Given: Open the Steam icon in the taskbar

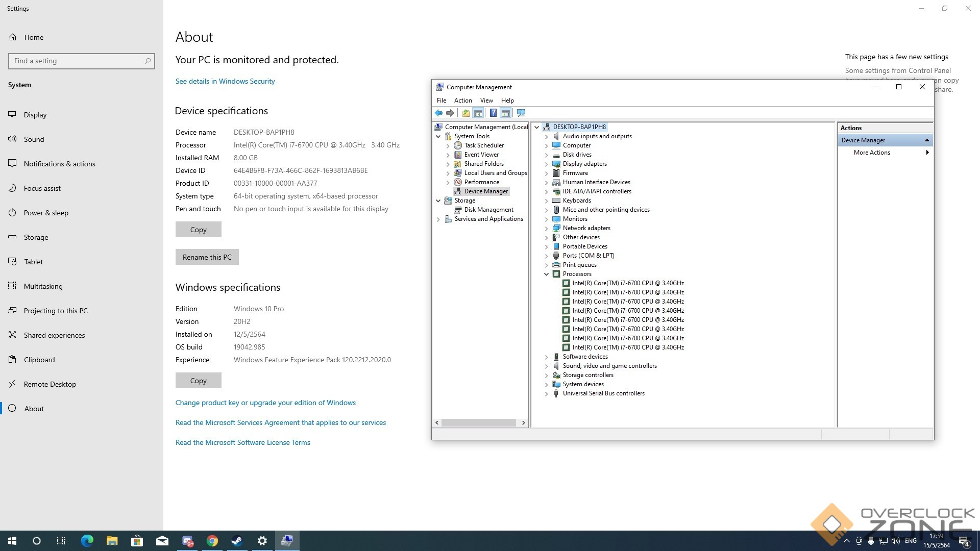Looking at the screenshot, I should [x=237, y=541].
